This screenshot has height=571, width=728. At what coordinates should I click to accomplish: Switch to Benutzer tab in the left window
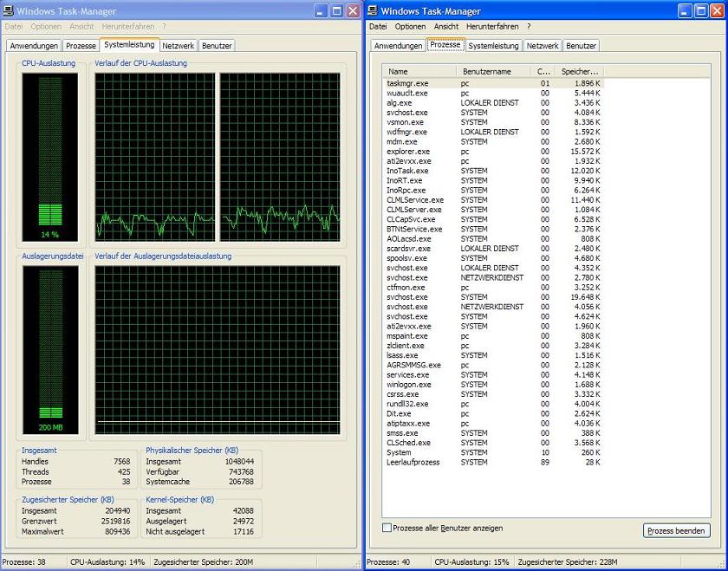click(217, 46)
